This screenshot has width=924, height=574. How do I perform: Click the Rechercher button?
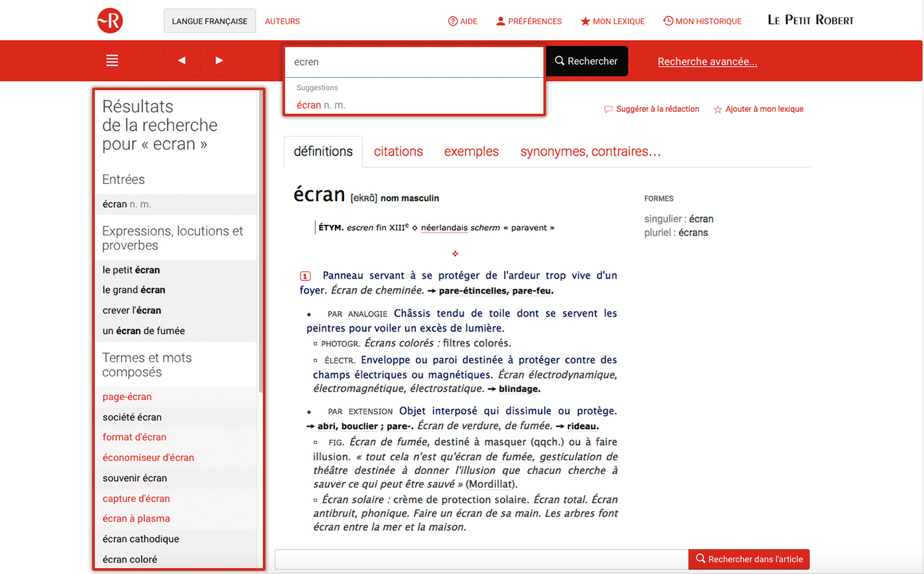(587, 61)
